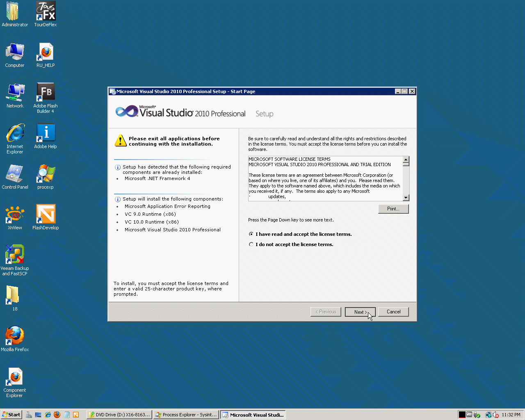Viewport: 525px width, 420px height.
Task: Click 'Microsoft Application Error Reporting' component text
Action: pyautogui.click(x=167, y=206)
